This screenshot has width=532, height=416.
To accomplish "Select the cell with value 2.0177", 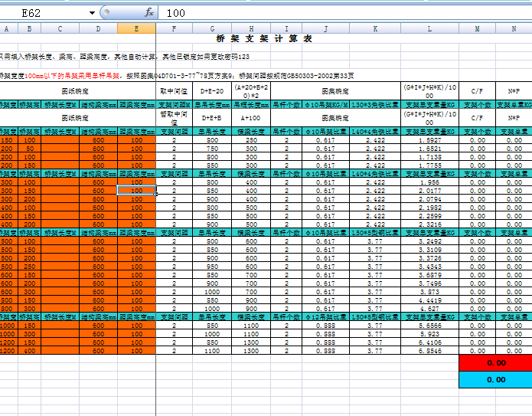I will click(x=429, y=191).
